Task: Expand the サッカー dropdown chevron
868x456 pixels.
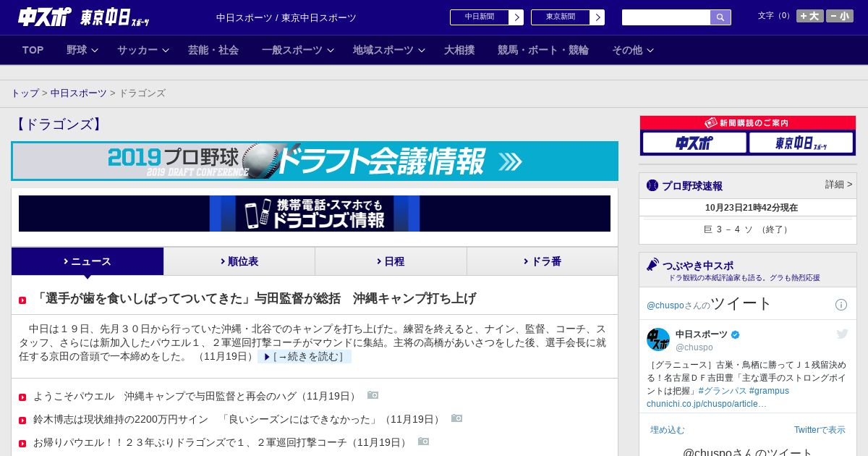Action: tap(165, 50)
